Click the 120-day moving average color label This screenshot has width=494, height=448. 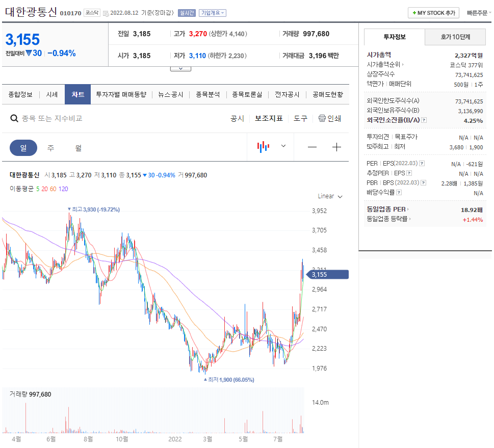tap(63, 189)
